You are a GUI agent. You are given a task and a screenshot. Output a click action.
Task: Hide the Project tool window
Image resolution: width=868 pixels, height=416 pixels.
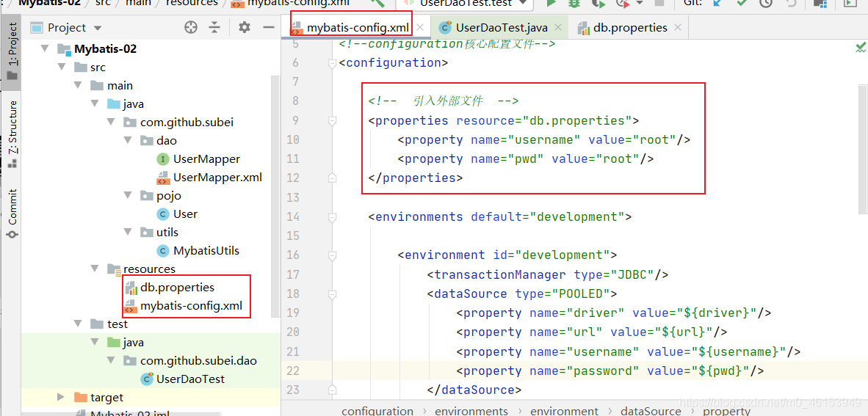click(x=269, y=28)
